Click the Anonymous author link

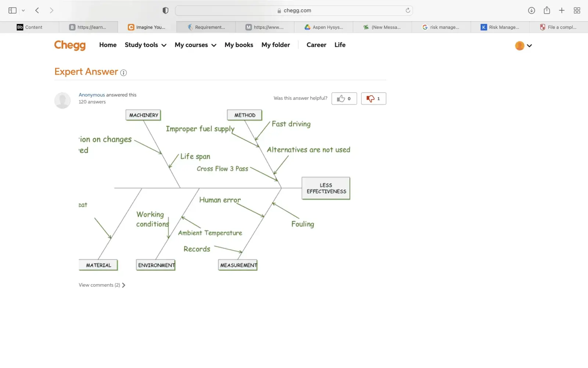pyautogui.click(x=92, y=95)
